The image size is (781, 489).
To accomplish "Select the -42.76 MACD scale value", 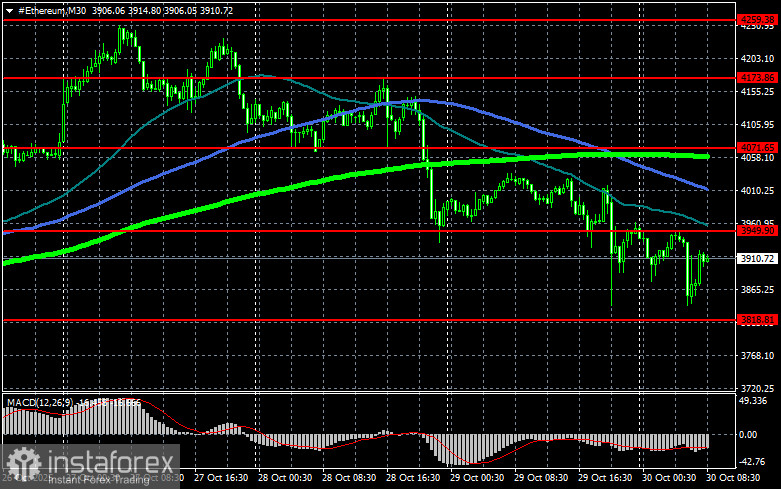I will (752, 462).
